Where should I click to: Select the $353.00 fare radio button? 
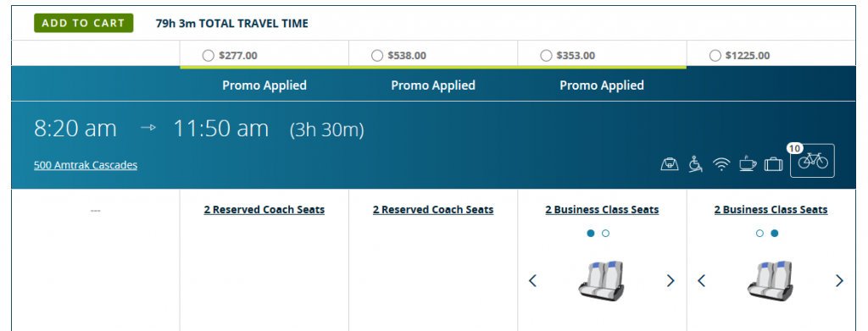(x=546, y=55)
